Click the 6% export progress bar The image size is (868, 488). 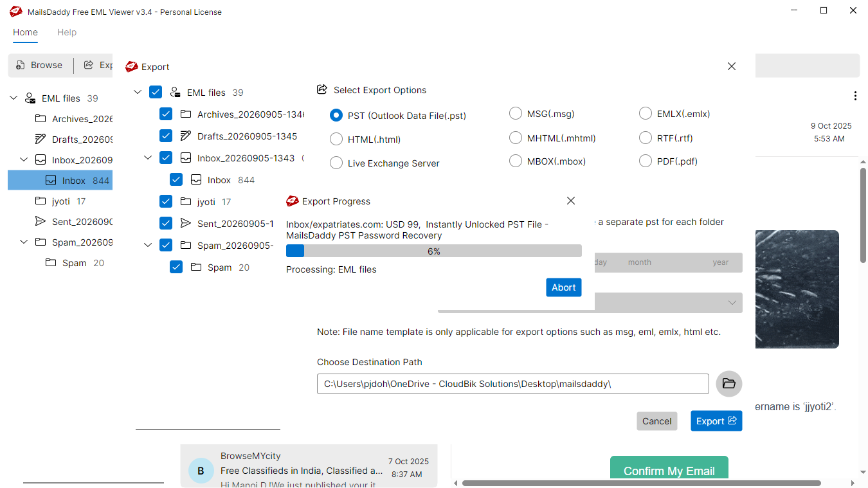pyautogui.click(x=433, y=251)
